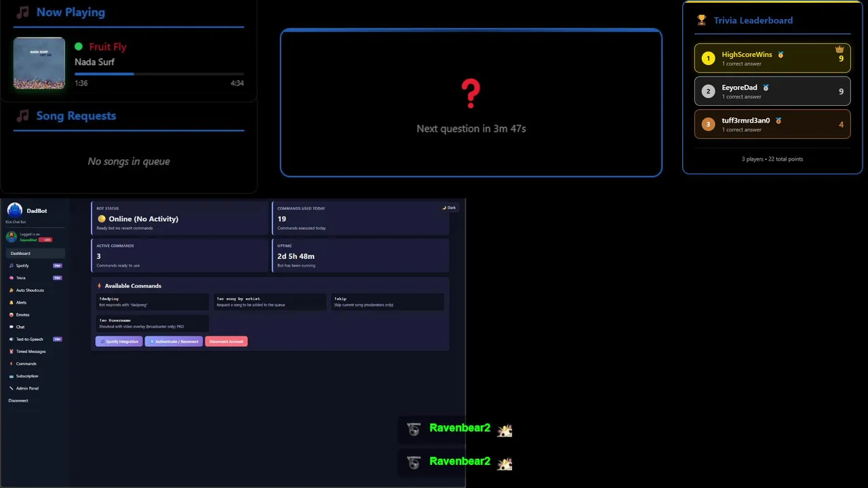Click the !dadping command card
This screenshot has height=488, width=868.
click(x=153, y=302)
